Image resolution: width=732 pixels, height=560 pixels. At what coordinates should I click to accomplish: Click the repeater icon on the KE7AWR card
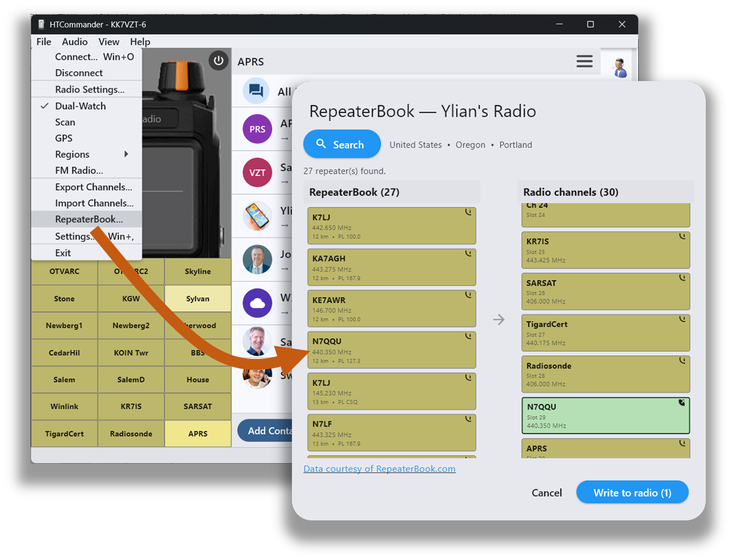(468, 296)
